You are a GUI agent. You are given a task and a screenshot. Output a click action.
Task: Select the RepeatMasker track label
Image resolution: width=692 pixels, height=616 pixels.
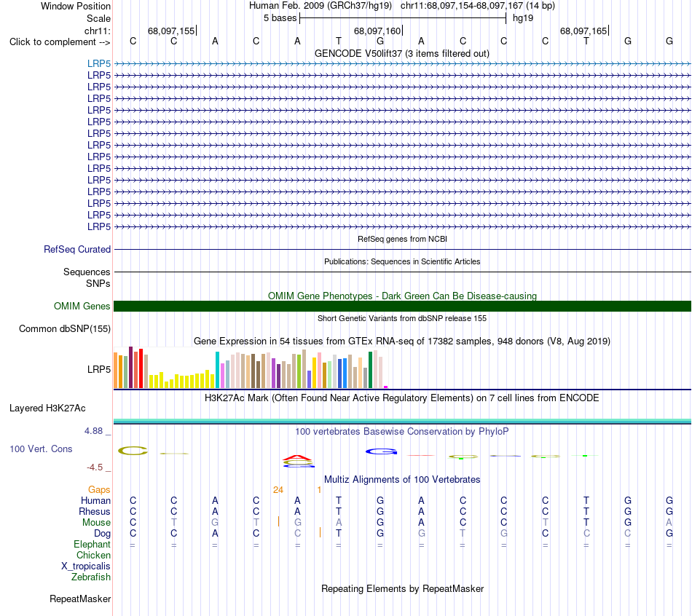tap(80, 599)
